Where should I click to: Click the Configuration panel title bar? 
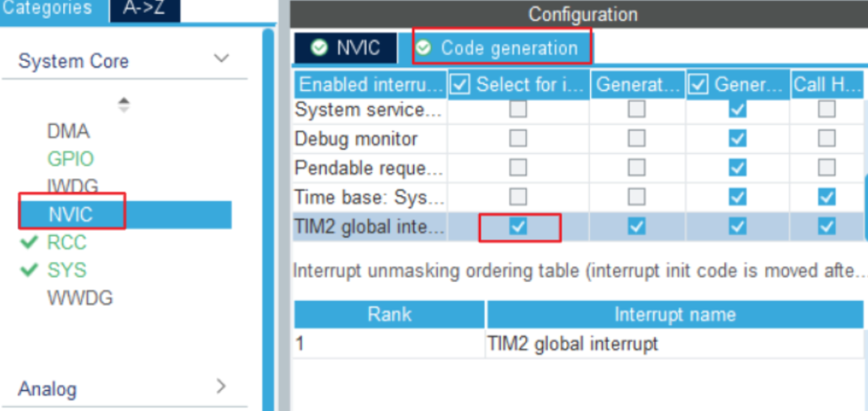[578, 14]
